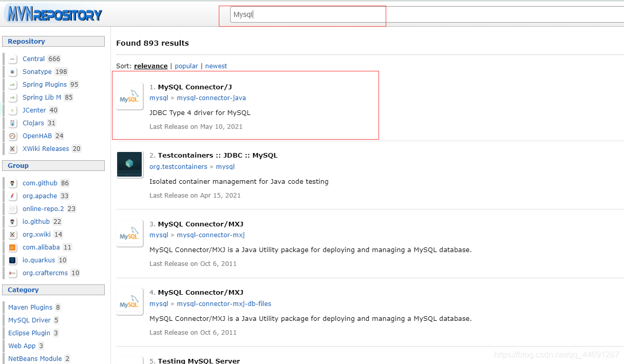
Task: Click MySQL logo thumbnail for result 3
Action: coord(129,234)
